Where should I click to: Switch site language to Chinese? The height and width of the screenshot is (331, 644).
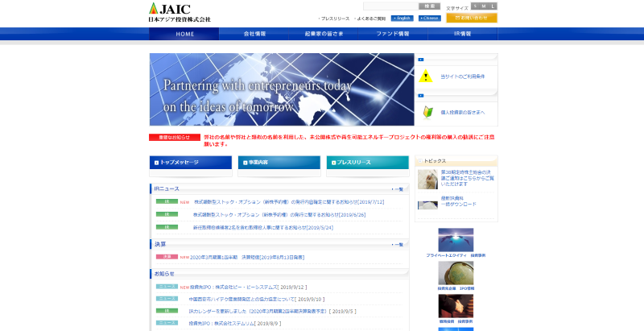(x=430, y=18)
